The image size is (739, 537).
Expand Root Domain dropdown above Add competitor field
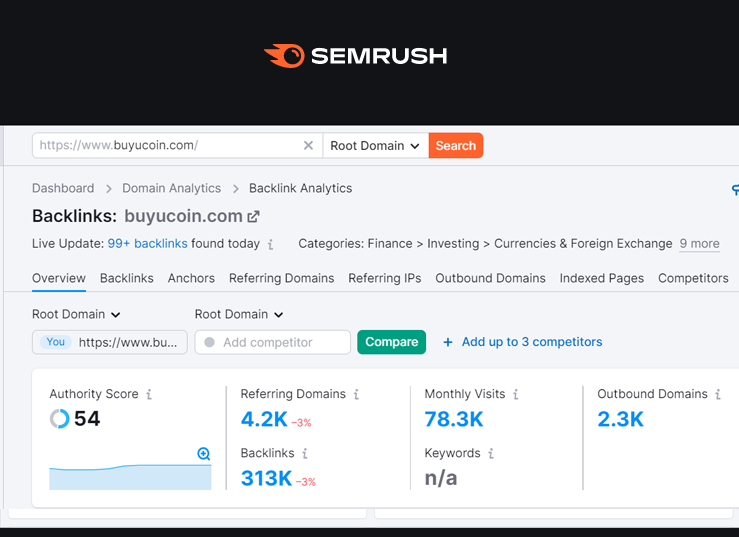[239, 314]
